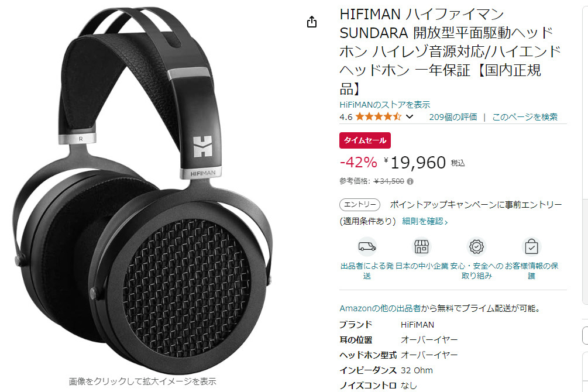The image size is (588, 392).
Task: Click the お客様情報の保護 link
Action: [531, 271]
